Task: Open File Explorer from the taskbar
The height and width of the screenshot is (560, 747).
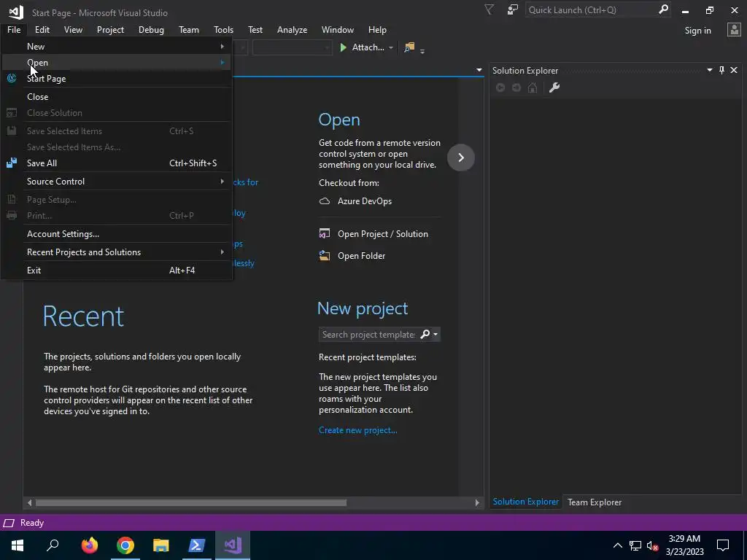Action: pos(161,545)
